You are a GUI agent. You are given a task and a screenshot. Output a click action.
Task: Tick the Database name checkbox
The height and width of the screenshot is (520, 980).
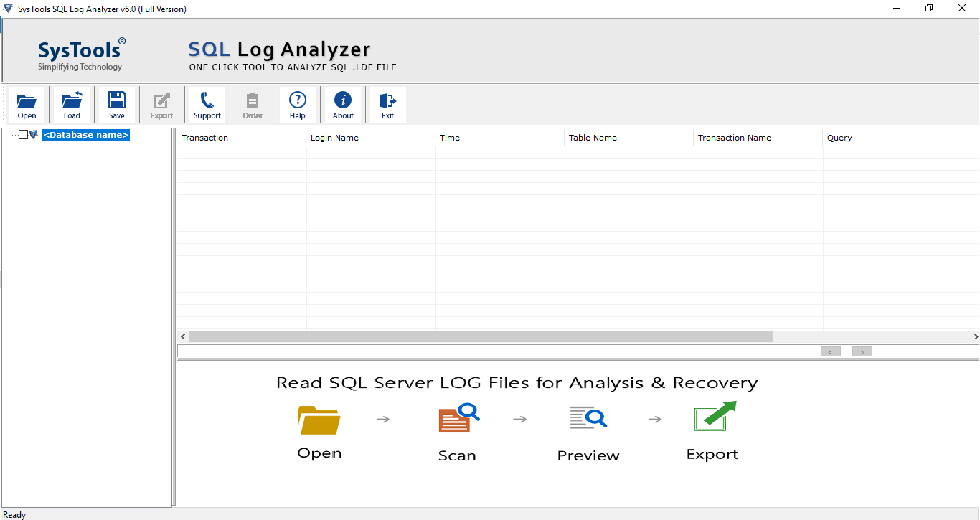pos(23,135)
